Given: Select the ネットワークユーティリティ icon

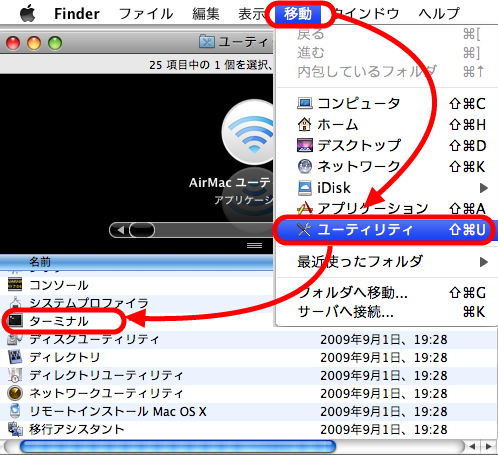Looking at the screenshot, I should pos(15,393).
